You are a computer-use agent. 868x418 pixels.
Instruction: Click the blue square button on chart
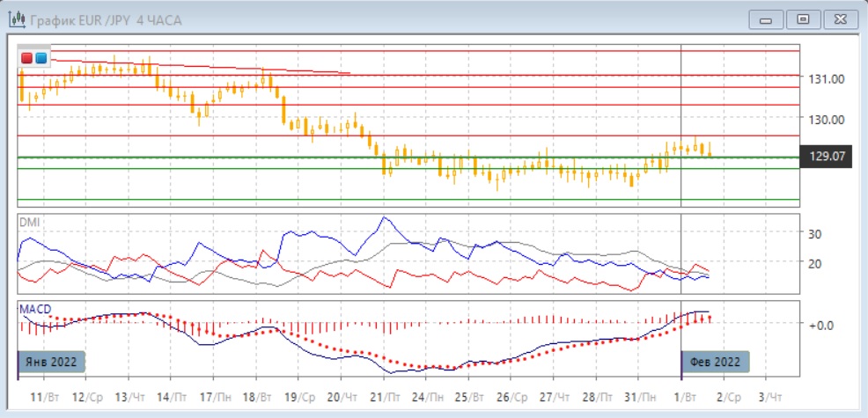40,58
